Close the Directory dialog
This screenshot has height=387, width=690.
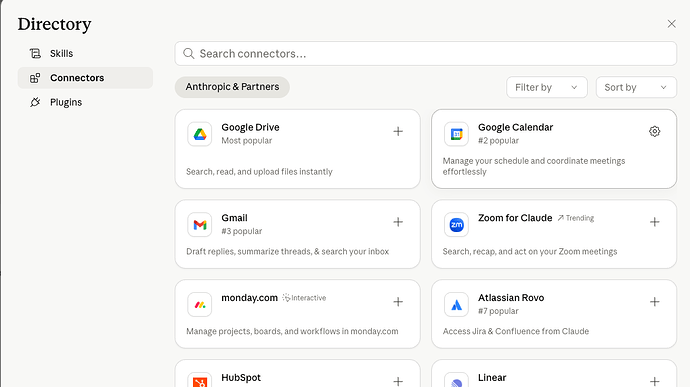pyautogui.click(x=671, y=24)
